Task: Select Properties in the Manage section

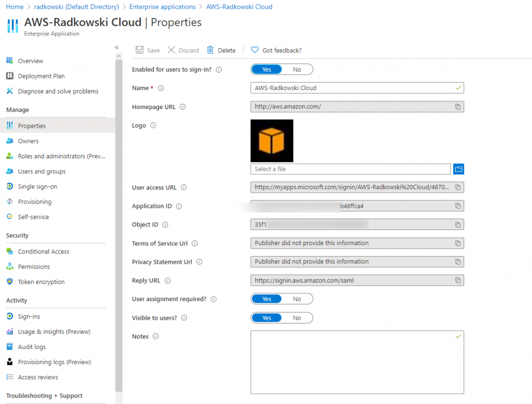Action: [58, 126]
